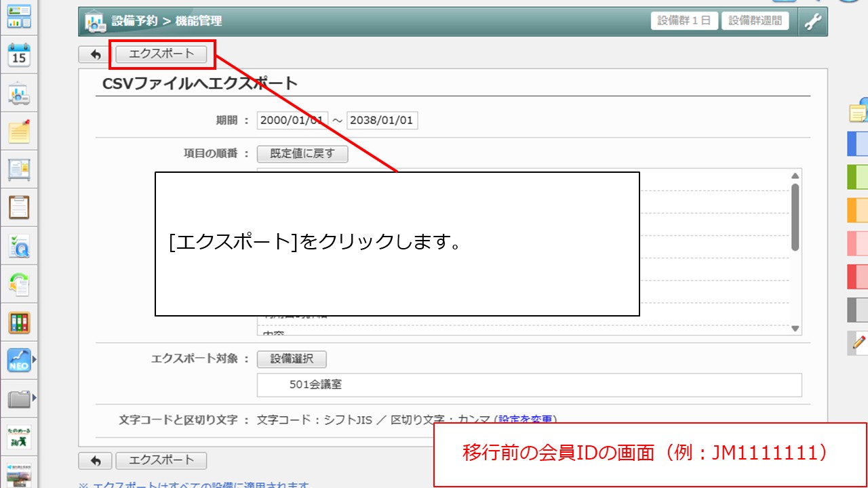Expand the NEO chart icon arrow
The height and width of the screenshot is (488, 868).
[x=34, y=360]
